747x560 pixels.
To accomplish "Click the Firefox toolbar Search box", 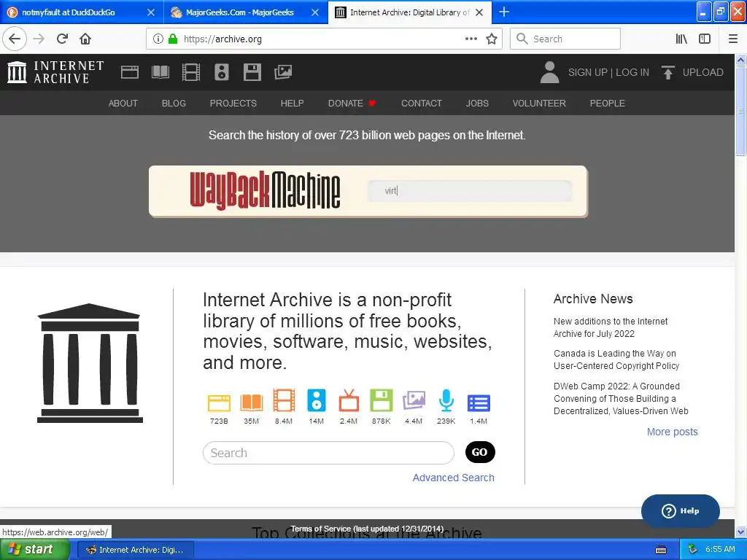I will tap(565, 39).
